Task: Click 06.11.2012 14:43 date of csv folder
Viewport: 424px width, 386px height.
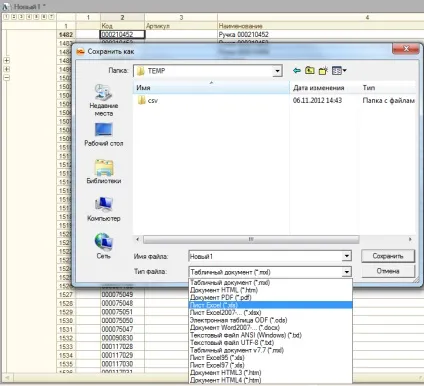Action: coord(317,100)
